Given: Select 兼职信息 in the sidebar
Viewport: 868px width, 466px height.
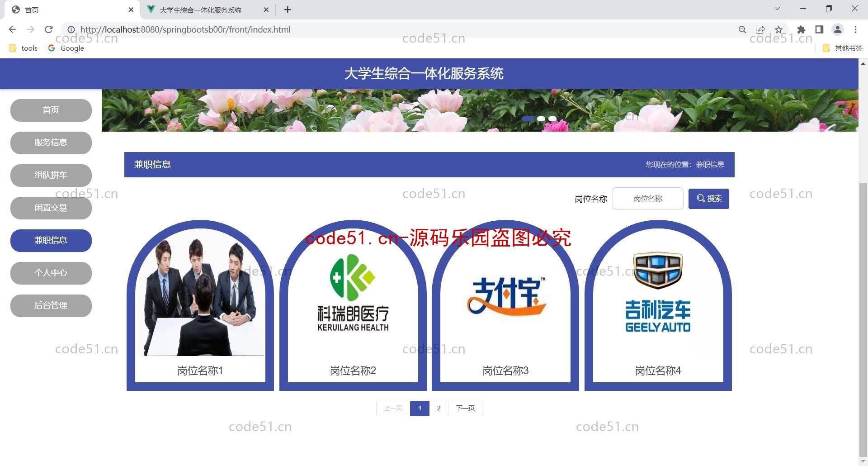Looking at the screenshot, I should (51, 241).
